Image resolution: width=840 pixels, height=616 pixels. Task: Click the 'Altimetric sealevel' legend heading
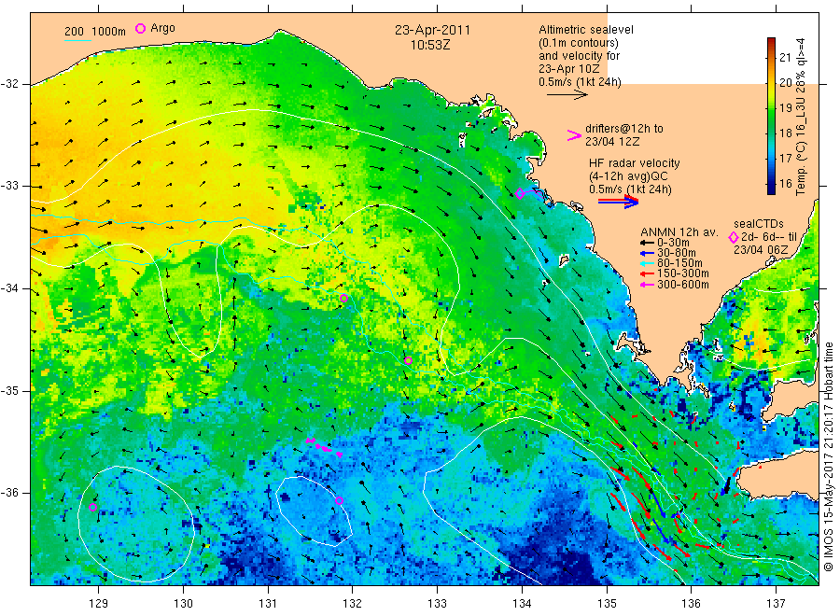click(x=586, y=30)
